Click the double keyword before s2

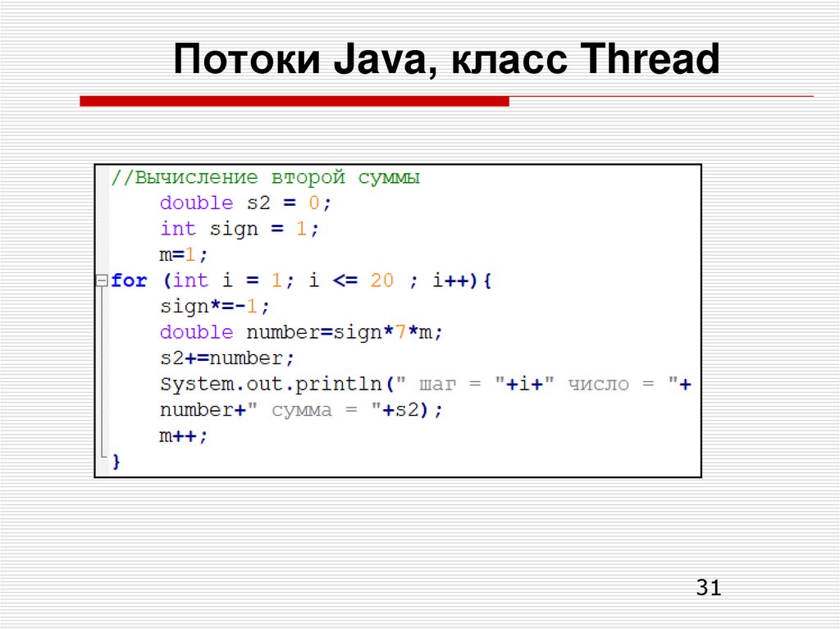194,203
